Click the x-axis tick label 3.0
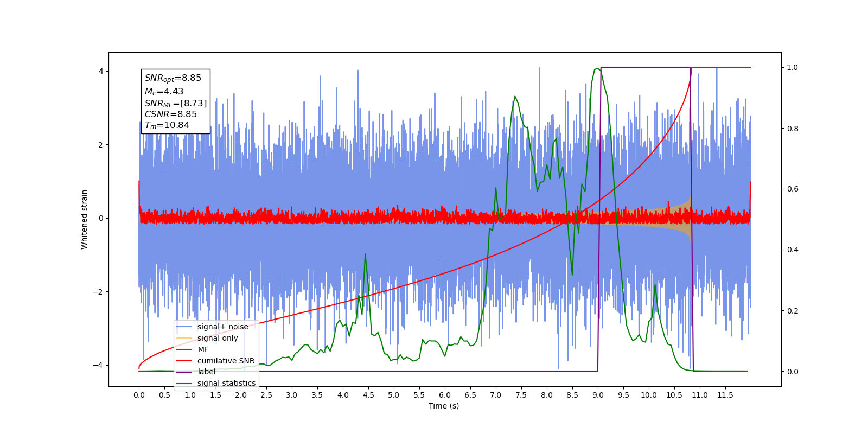Image resolution: width=868 pixels, height=434 pixels. pyautogui.click(x=292, y=395)
